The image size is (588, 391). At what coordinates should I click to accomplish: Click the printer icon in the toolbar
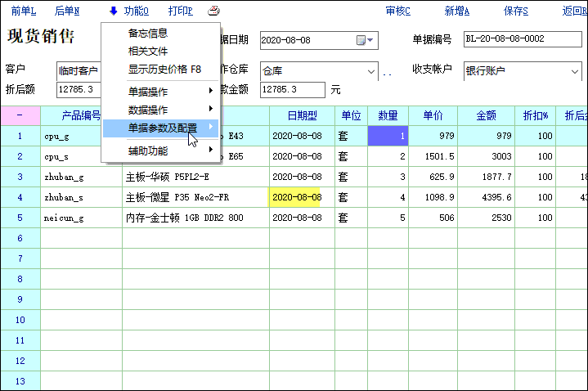tap(213, 11)
